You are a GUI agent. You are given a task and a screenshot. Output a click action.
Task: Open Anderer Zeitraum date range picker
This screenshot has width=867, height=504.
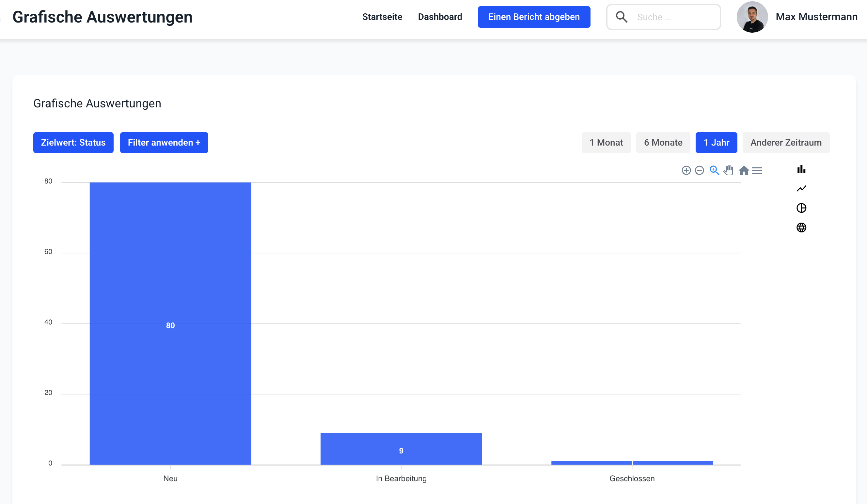pos(786,142)
